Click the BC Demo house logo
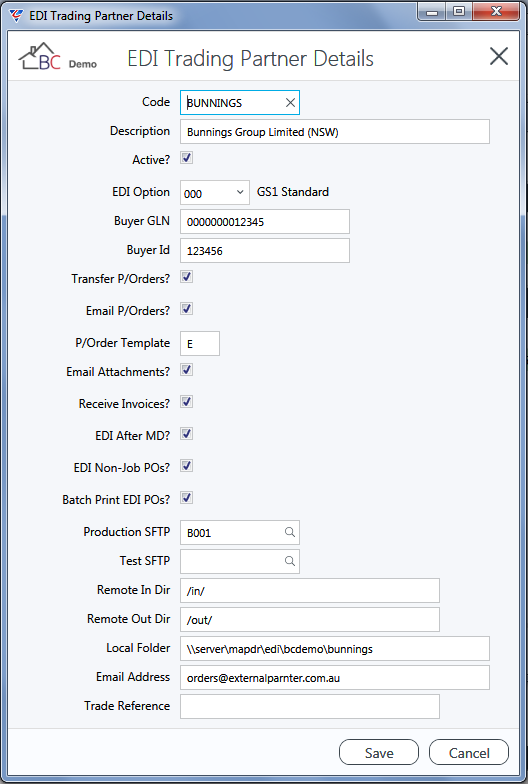 [58, 57]
